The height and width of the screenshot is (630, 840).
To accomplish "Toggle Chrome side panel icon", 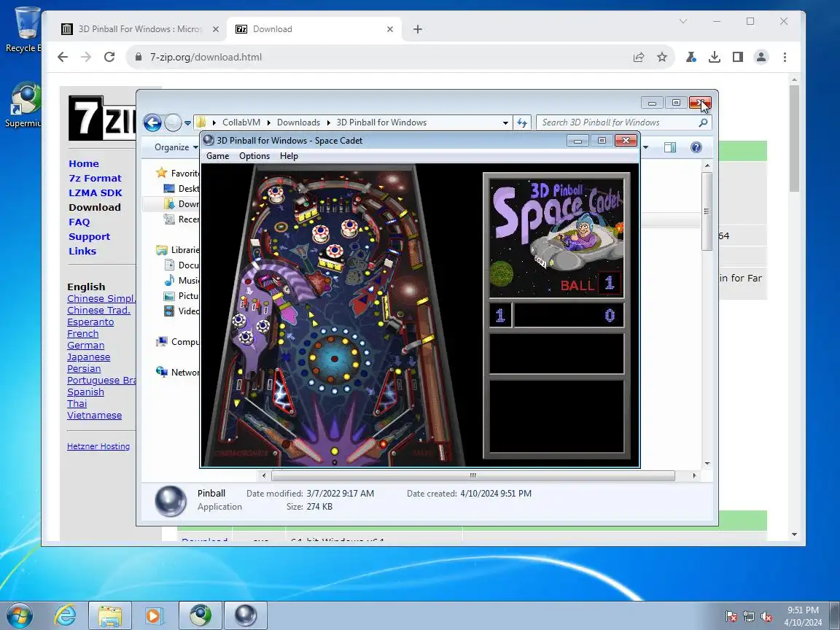I will (x=738, y=57).
